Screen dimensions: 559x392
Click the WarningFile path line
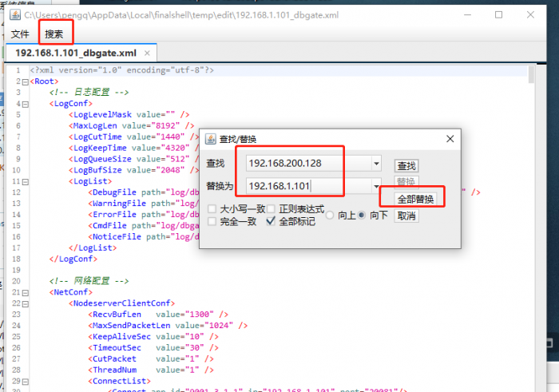coord(143,204)
